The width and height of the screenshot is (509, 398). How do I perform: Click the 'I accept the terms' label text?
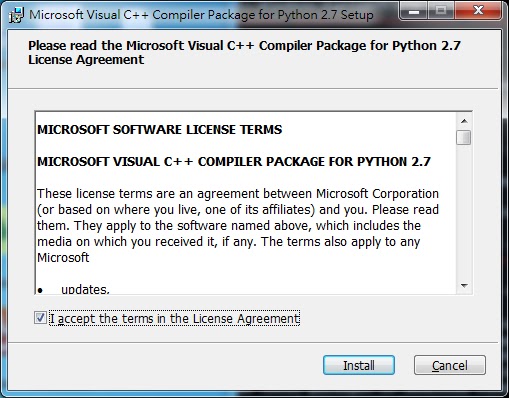tap(175, 318)
